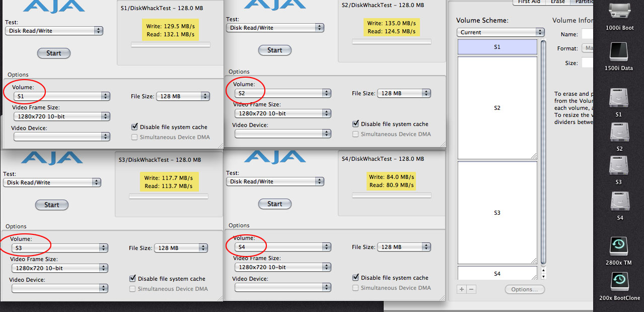
Task: Switch to the First Aid tab
Action: coord(529,2)
